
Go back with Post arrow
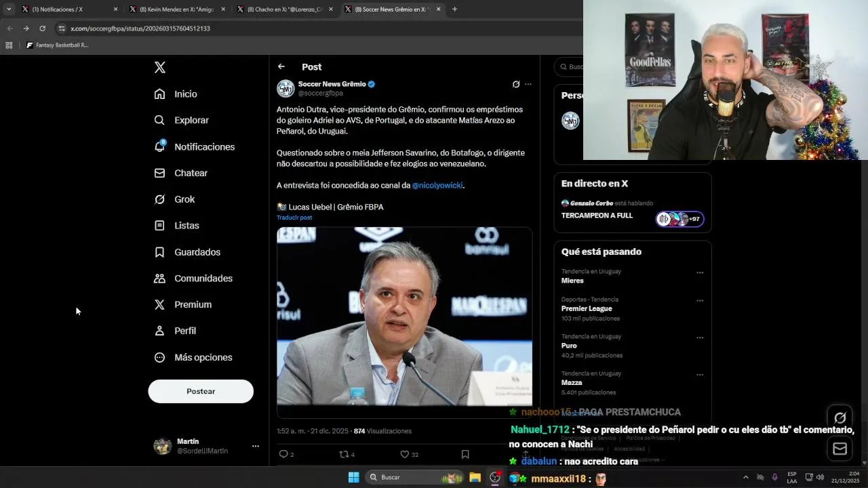tap(281, 66)
